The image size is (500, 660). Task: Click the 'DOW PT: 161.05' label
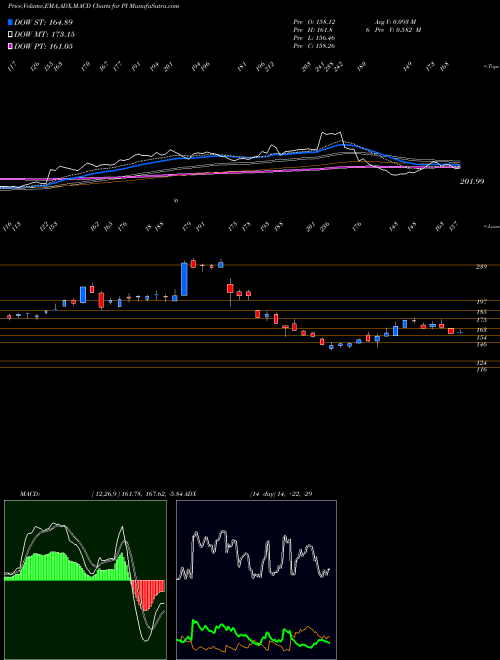click(44, 46)
